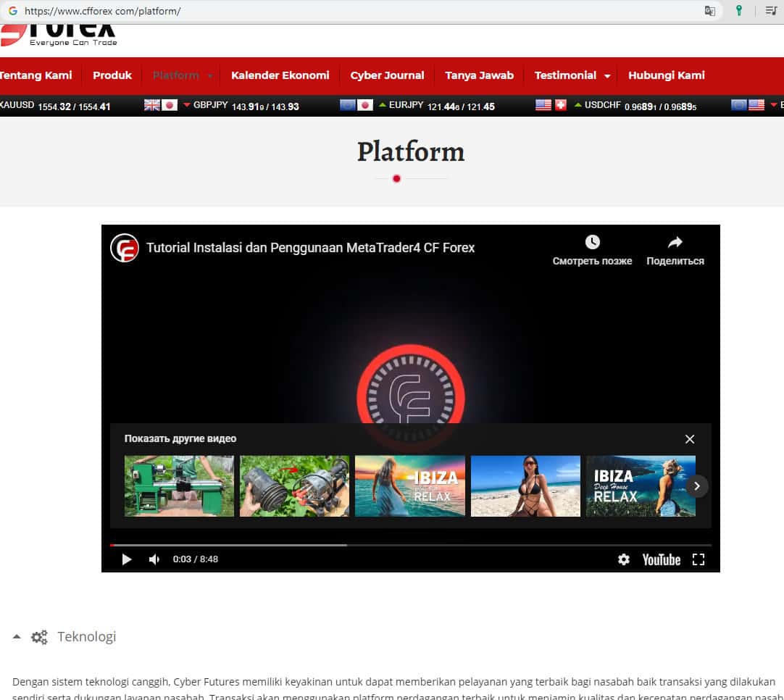Click the Platform page heading

pyautogui.click(x=411, y=151)
